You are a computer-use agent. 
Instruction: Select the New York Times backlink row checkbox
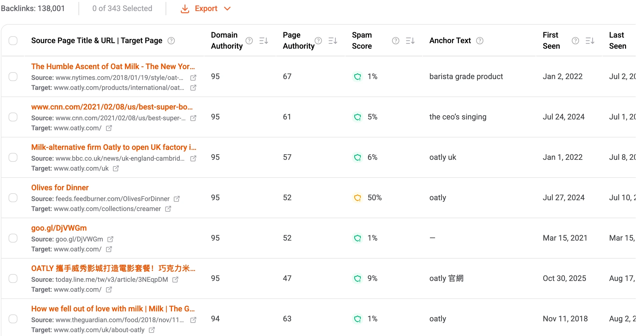[13, 77]
